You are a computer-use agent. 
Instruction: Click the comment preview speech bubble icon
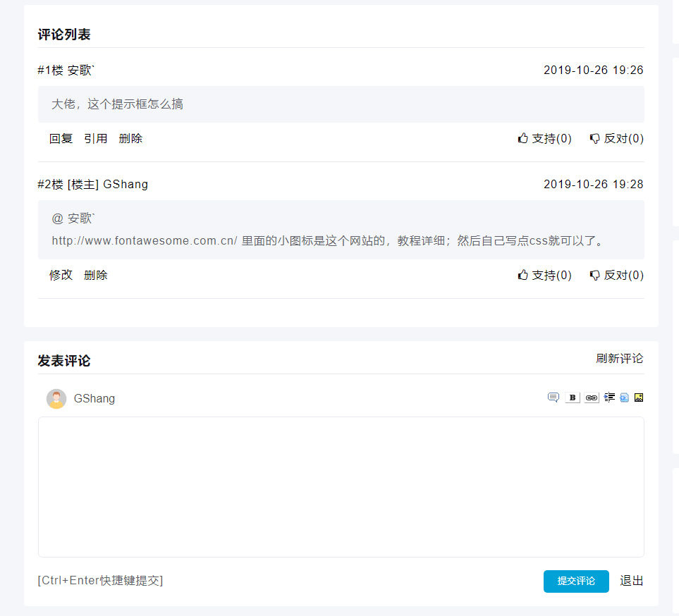(x=553, y=398)
